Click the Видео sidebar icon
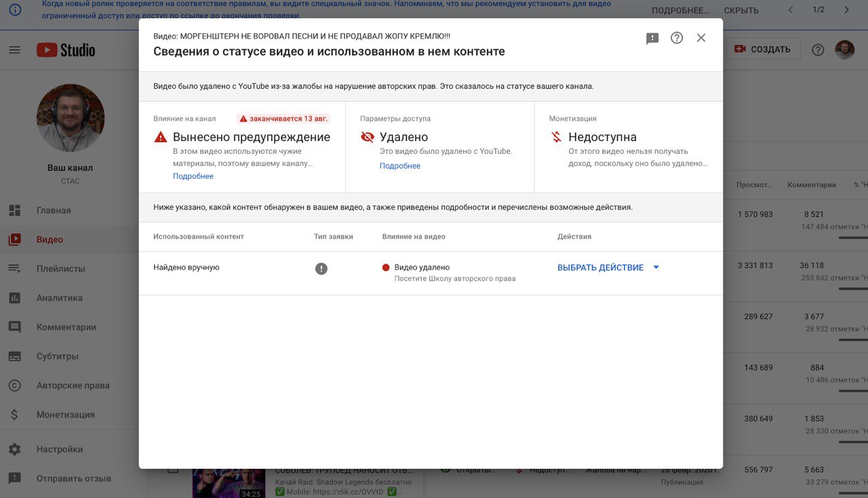Viewport: 868px width, 498px height. (x=14, y=239)
